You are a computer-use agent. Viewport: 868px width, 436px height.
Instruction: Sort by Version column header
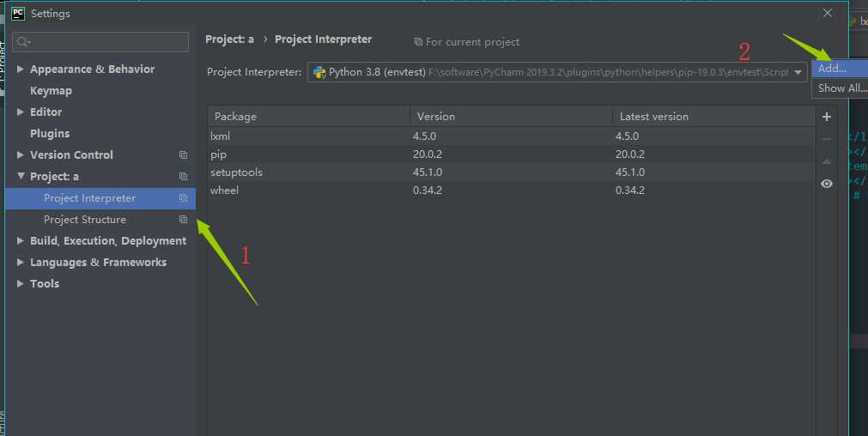tap(512, 117)
